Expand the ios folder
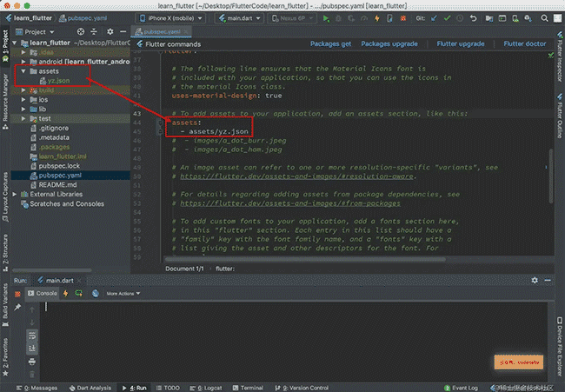Viewport: 565px width, 392px height. click(x=23, y=99)
